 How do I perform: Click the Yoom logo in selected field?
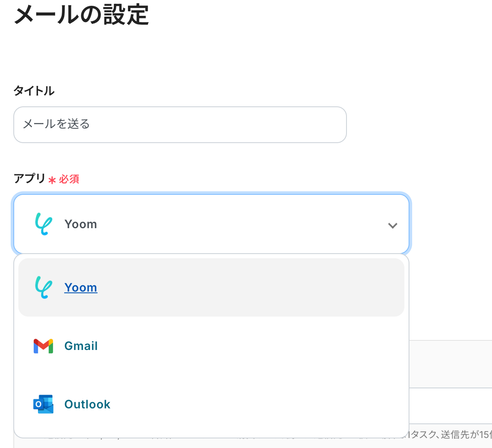tap(43, 224)
